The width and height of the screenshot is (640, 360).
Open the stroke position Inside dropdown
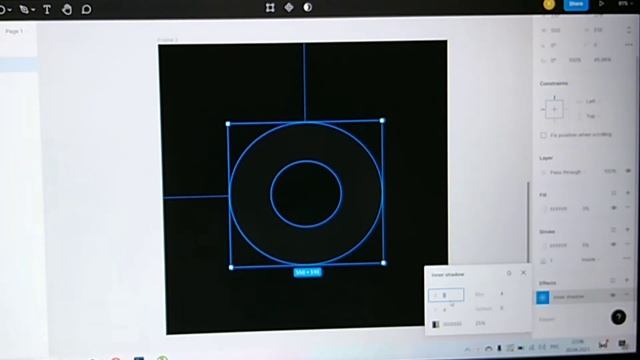click(590, 260)
